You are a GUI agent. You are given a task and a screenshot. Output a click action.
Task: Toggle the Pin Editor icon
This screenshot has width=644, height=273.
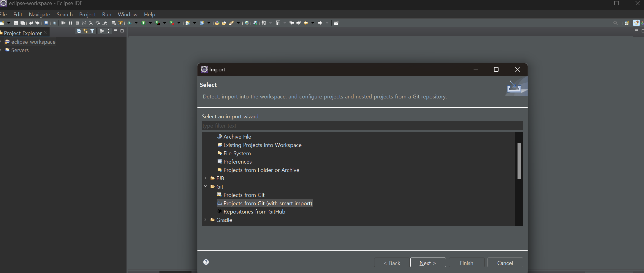point(336,23)
